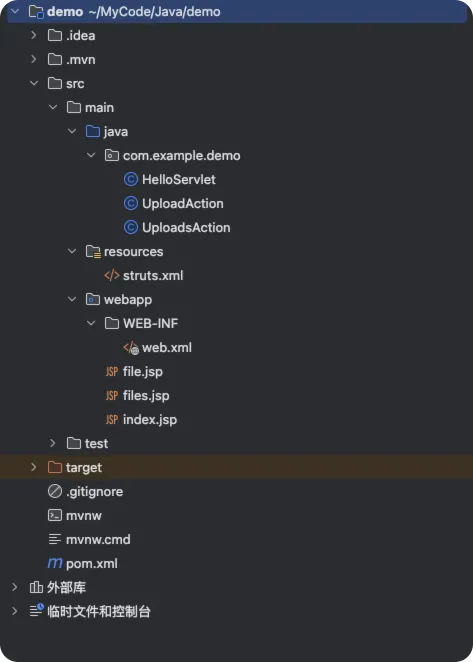Click the .gitignore ignore icon

[55, 491]
